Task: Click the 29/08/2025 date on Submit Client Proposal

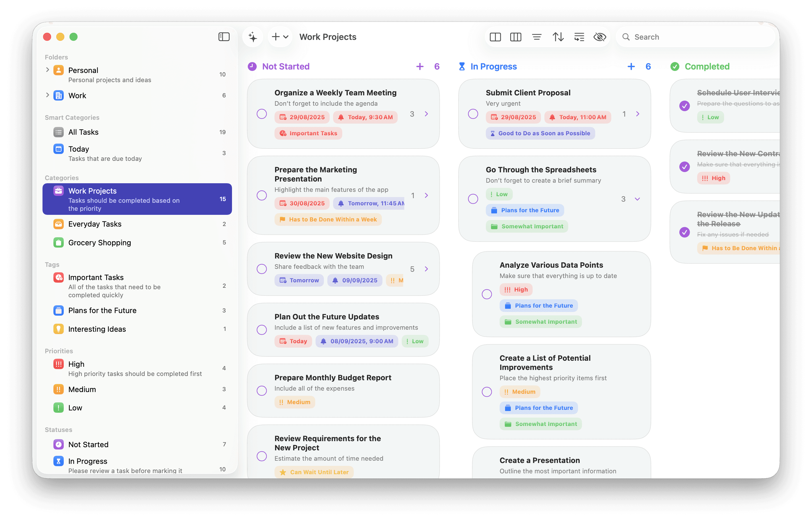Action: (513, 117)
